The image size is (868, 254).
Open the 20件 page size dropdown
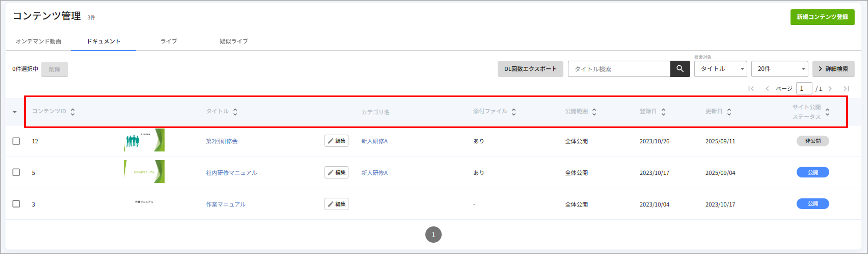pos(779,69)
